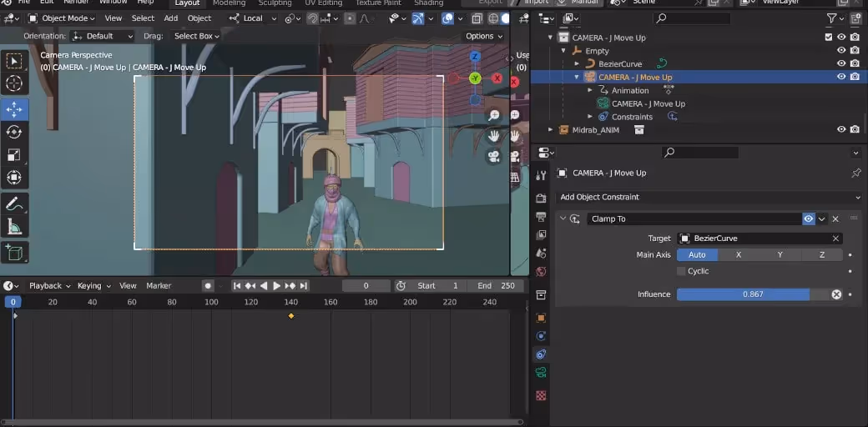Select the Rotate tool
Screen dimensions: 868x427
pos(14,133)
